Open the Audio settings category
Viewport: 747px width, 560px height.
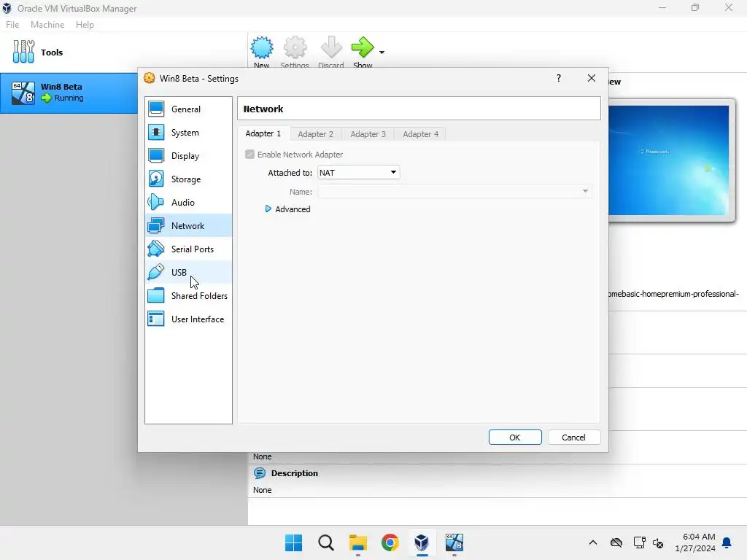tap(188, 203)
